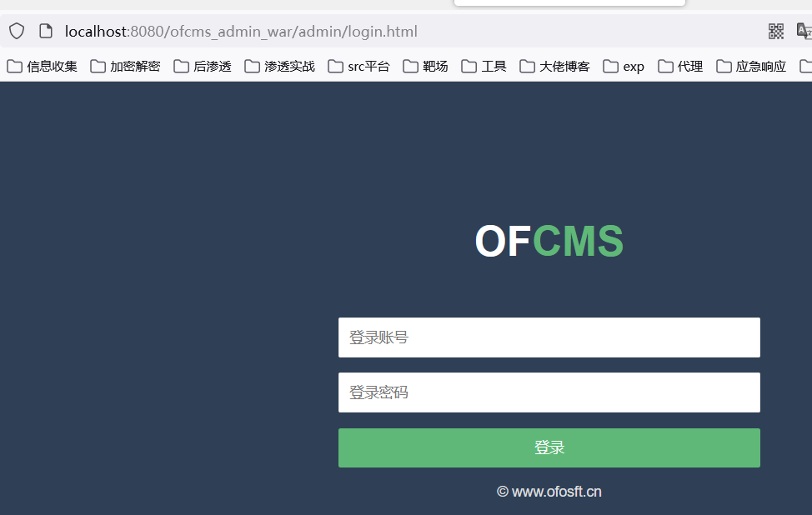Click the translate page icon

[804, 31]
